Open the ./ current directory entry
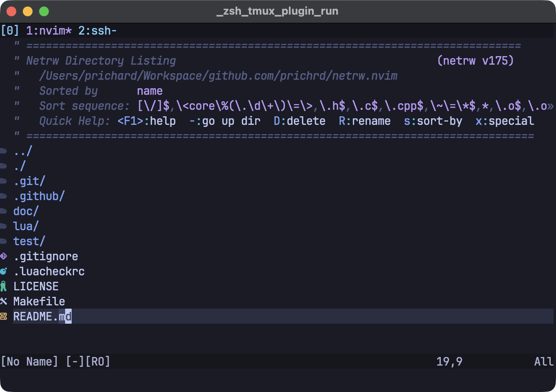Viewport: 556px width, 392px height. tap(18, 166)
